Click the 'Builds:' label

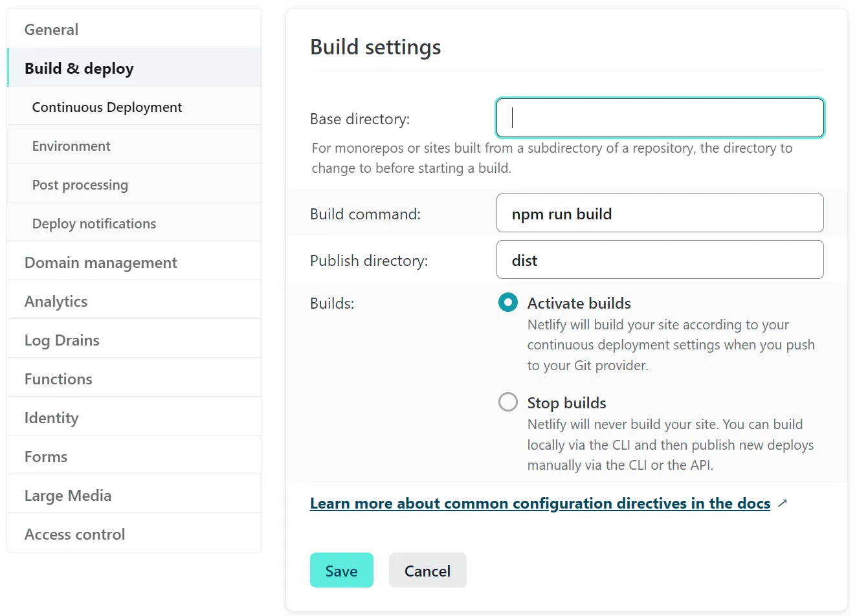pyautogui.click(x=332, y=303)
